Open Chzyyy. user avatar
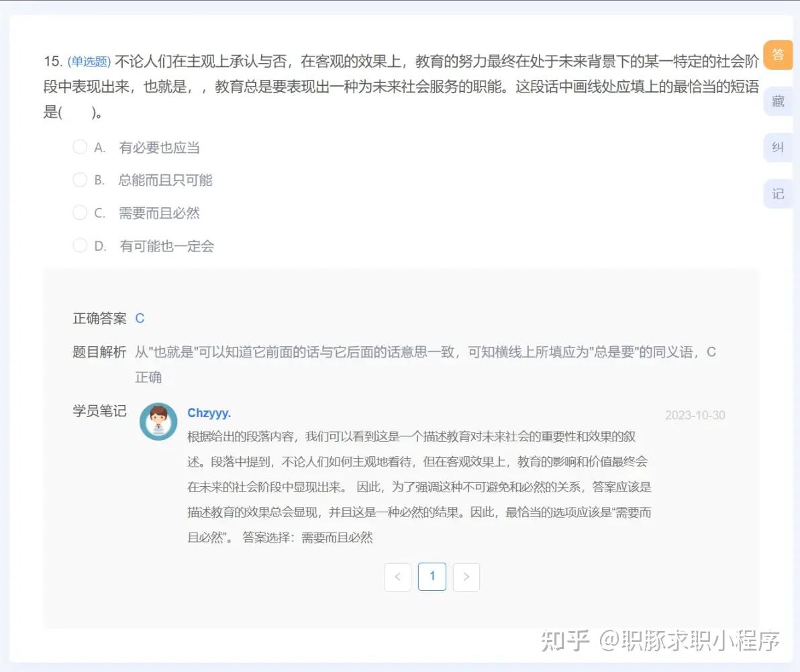 click(158, 422)
